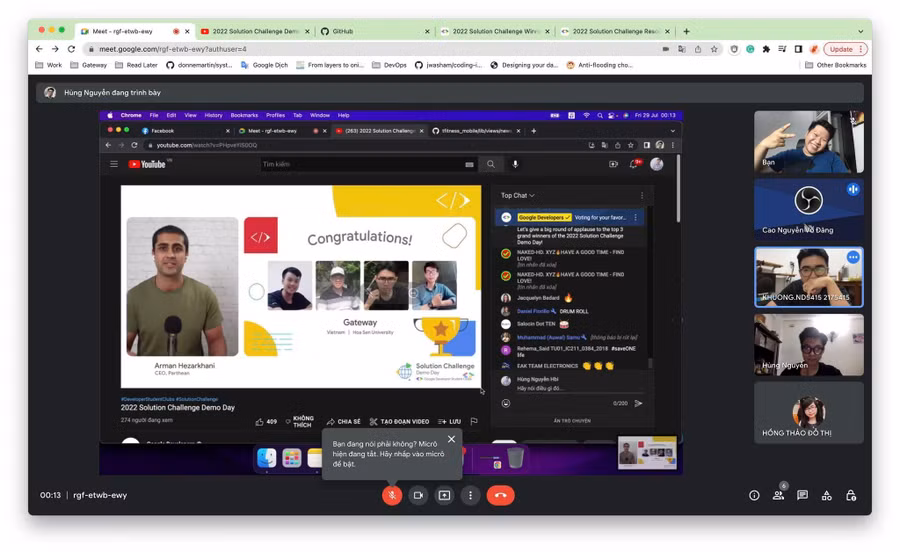Reload the Meet page
Viewport: 900px width, 552px height.
71,49
